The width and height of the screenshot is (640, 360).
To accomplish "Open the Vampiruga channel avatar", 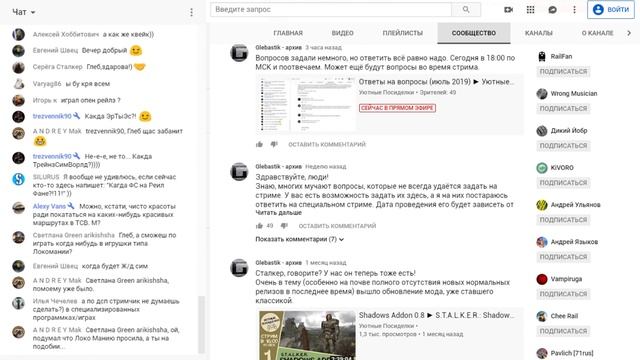I will pyautogui.click(x=542, y=280).
